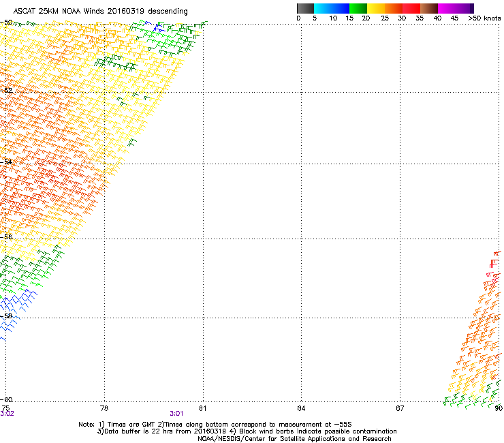
Task: Click the "25" knots color bar label
Action: (385, 18)
